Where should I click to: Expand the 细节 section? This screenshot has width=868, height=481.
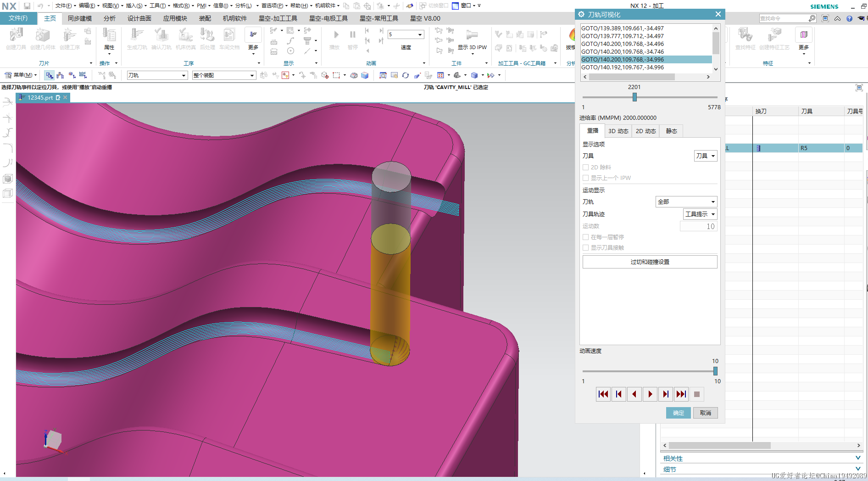pos(858,469)
